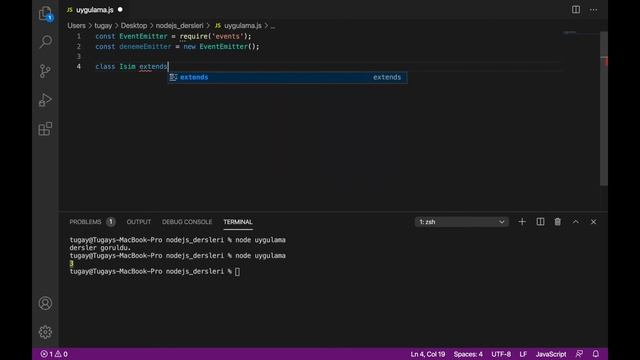Select the 1: zsh terminal dropdown
The width and height of the screenshot is (640, 360).
coord(462,222)
